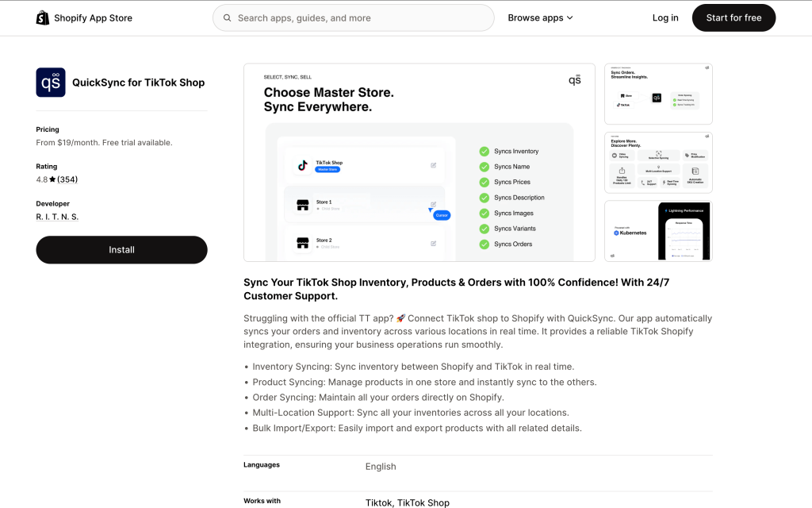The height and width of the screenshot is (508, 812).
Task: Click the QuickSync app logo icon
Action: [x=51, y=83]
